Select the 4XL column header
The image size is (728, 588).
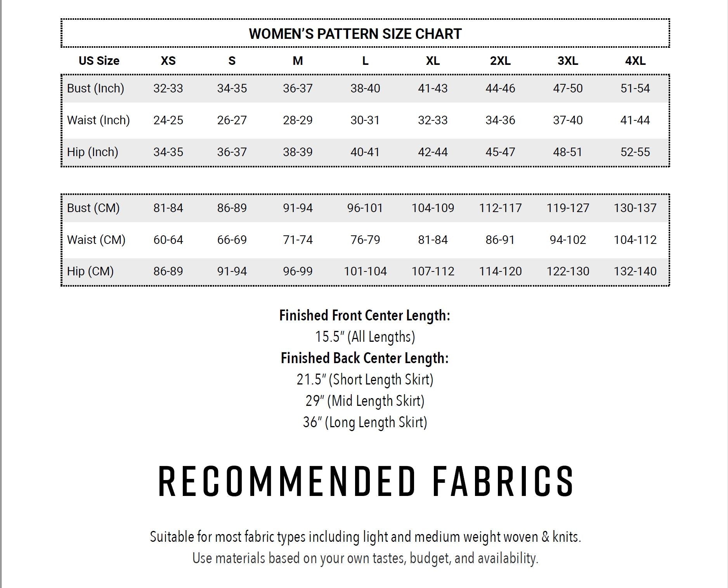635,61
